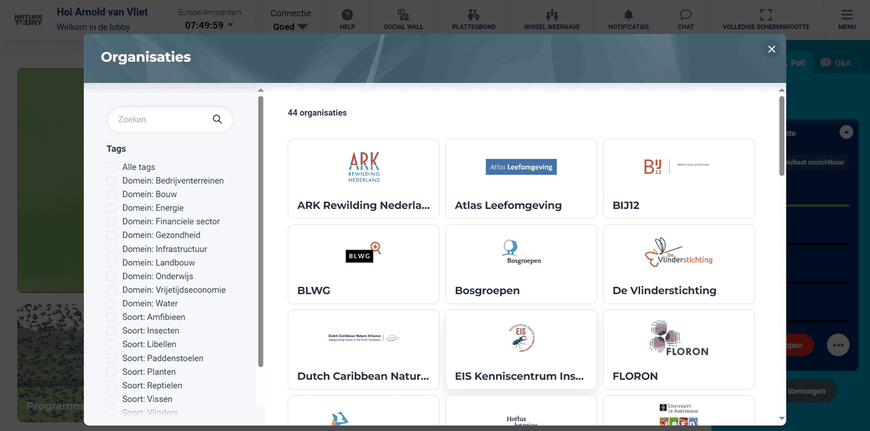Click the search magnifier icon

click(218, 119)
